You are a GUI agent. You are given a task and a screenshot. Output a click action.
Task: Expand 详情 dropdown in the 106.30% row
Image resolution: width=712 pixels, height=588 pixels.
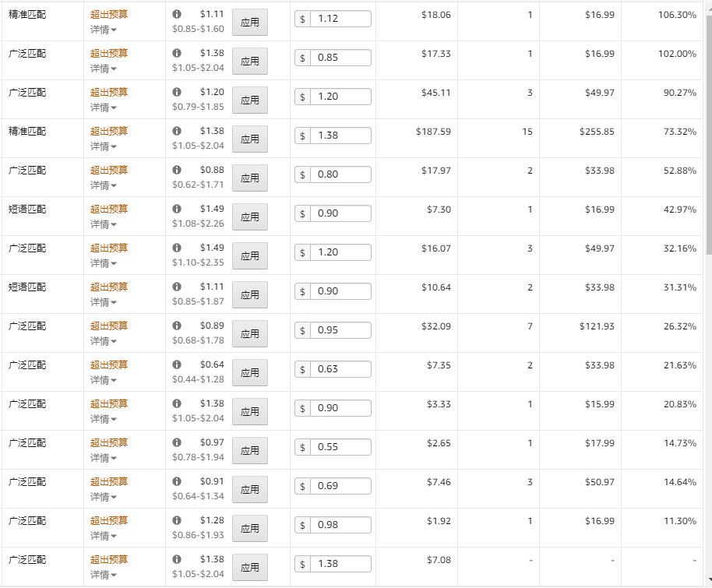point(103,30)
